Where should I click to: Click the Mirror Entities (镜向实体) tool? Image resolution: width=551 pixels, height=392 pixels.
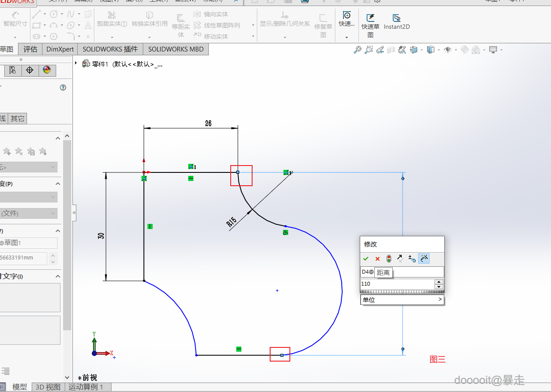click(211, 15)
